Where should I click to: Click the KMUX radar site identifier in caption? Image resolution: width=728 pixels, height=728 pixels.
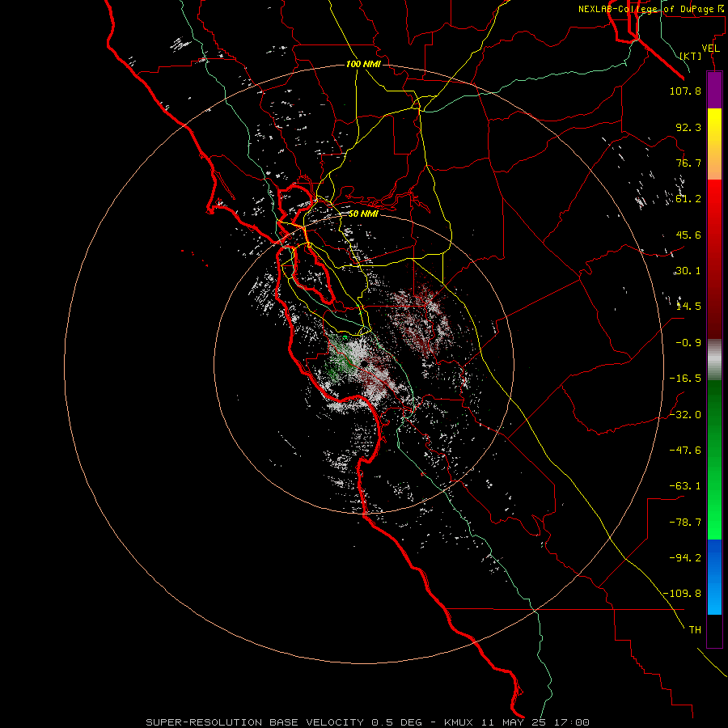(459, 722)
